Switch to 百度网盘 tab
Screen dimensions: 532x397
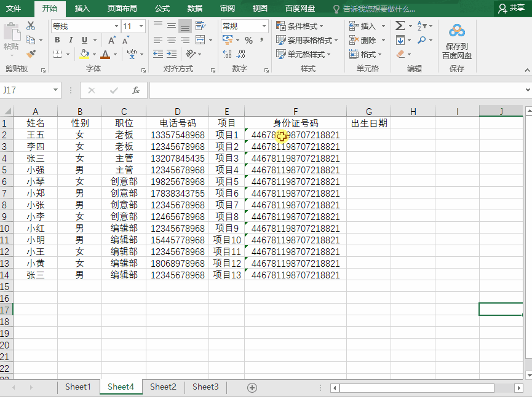point(300,9)
